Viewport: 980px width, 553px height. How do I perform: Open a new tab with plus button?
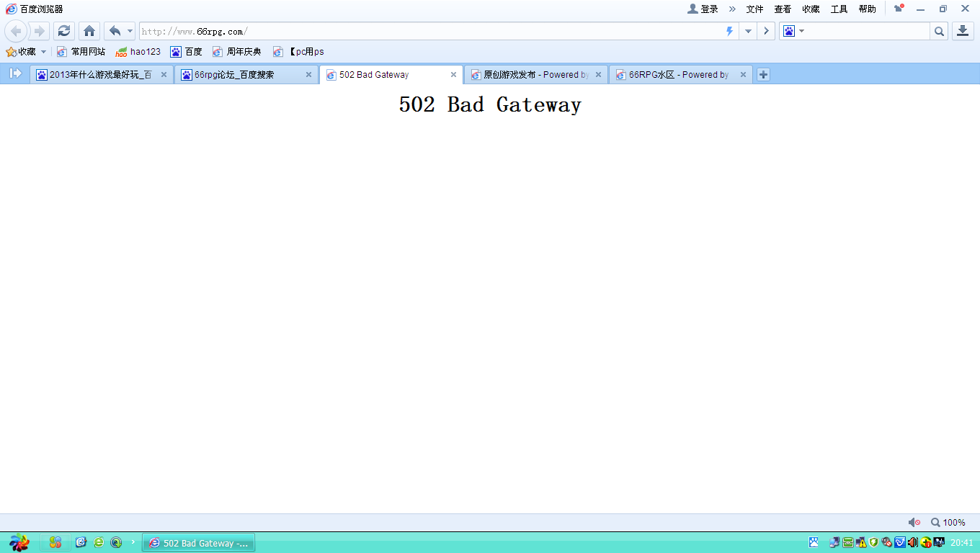pyautogui.click(x=763, y=74)
